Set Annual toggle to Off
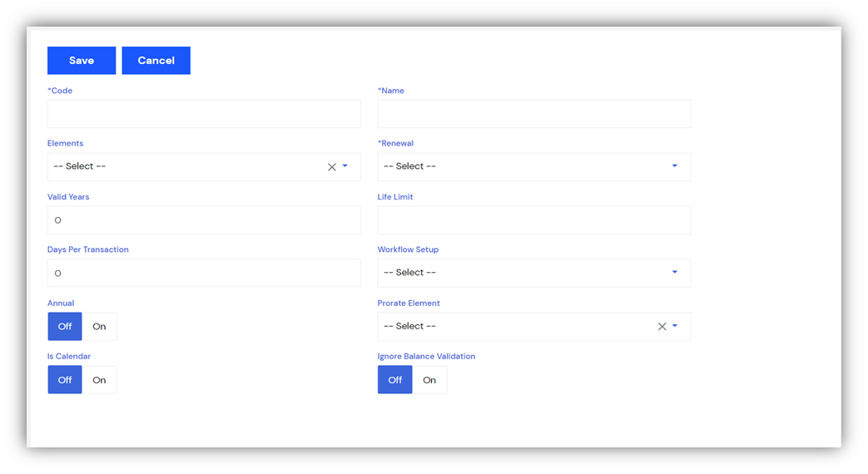 (x=65, y=326)
